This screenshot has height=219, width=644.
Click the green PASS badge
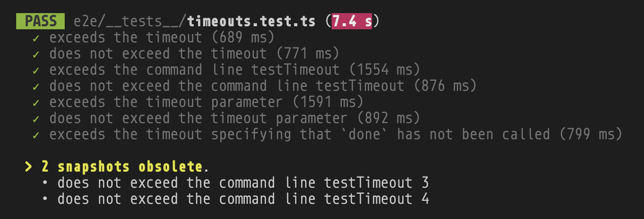[x=40, y=22]
